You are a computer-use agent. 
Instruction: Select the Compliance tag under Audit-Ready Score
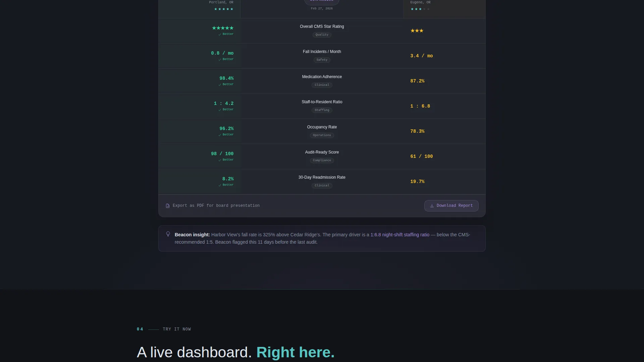click(322, 161)
